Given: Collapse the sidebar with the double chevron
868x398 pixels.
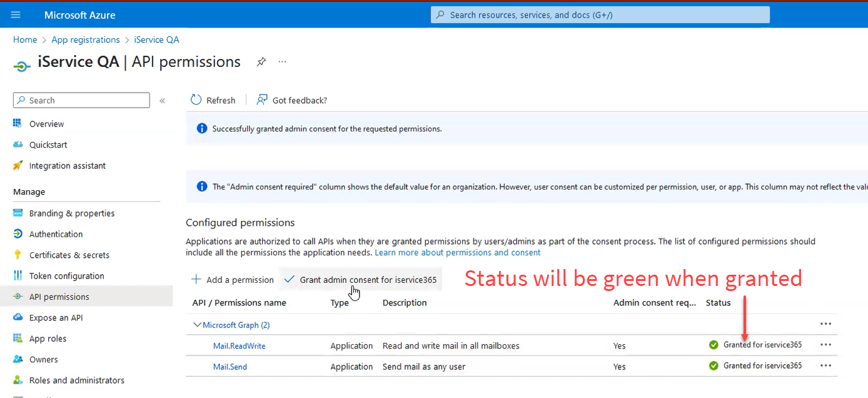Looking at the screenshot, I should (163, 100).
